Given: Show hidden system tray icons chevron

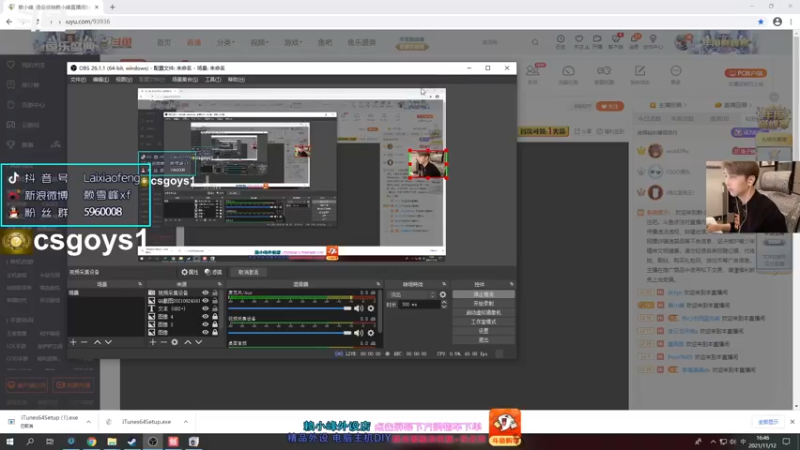Looking at the screenshot, I should [x=713, y=442].
